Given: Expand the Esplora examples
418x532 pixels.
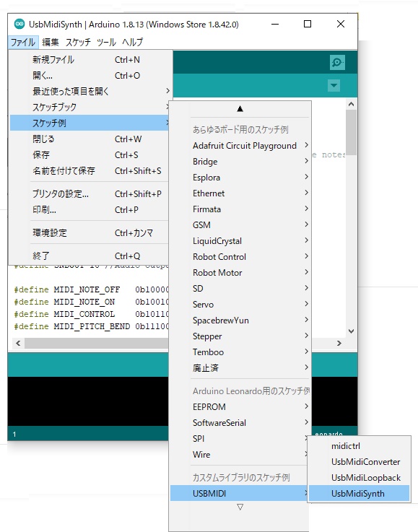Looking at the screenshot, I should click(240, 178).
